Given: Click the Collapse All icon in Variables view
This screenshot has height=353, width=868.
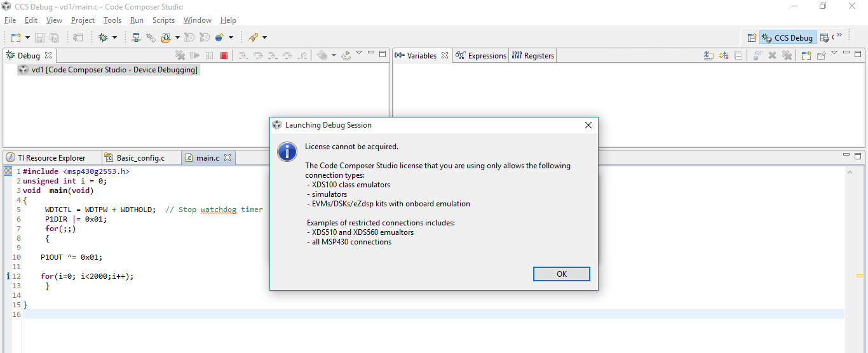Looking at the screenshot, I should pyautogui.click(x=738, y=56).
